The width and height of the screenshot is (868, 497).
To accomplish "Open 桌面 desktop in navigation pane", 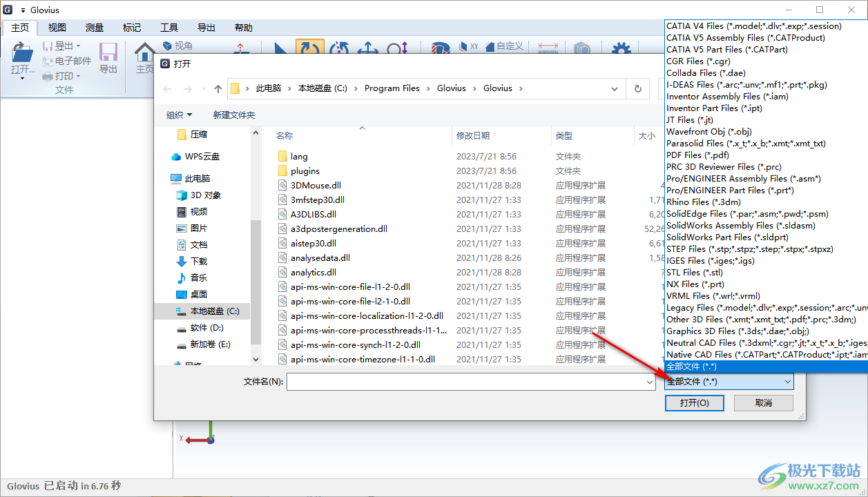I will [x=191, y=295].
